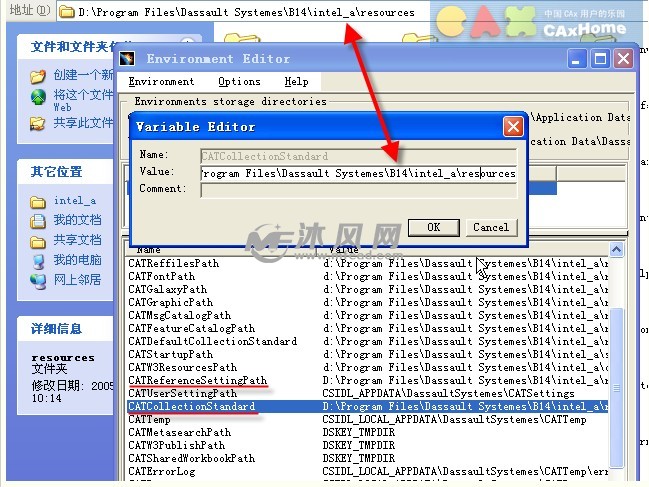Image resolution: width=649 pixels, height=487 pixels.
Task: Click the Value input field
Action: [358, 173]
